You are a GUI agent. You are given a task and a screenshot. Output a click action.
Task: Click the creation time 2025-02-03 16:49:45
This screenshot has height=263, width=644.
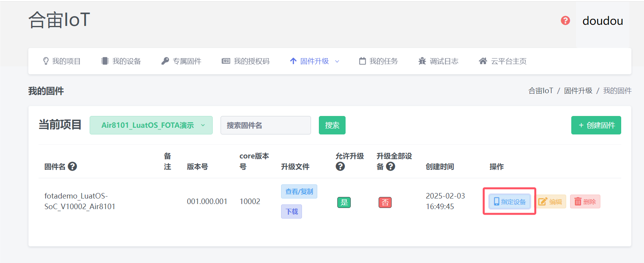click(x=445, y=201)
